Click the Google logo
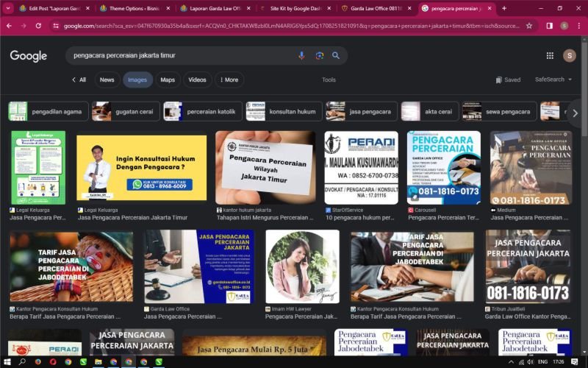This screenshot has width=588, height=368. click(x=29, y=56)
